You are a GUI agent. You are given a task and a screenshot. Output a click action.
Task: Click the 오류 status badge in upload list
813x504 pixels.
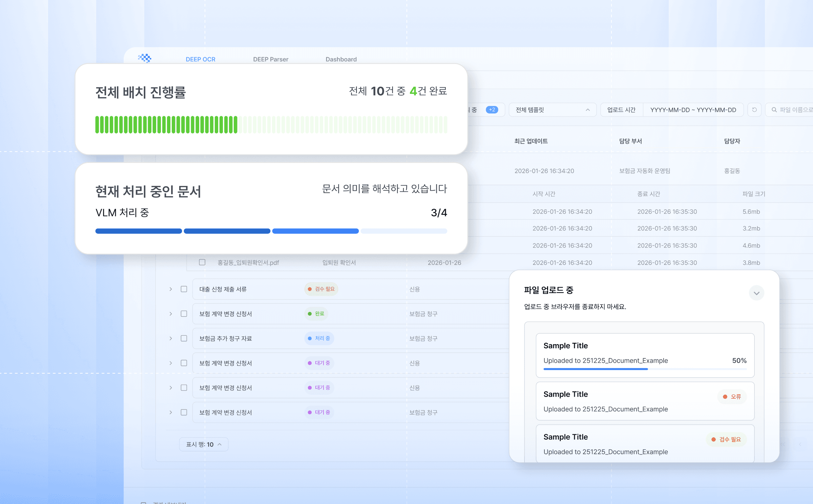pos(732,397)
